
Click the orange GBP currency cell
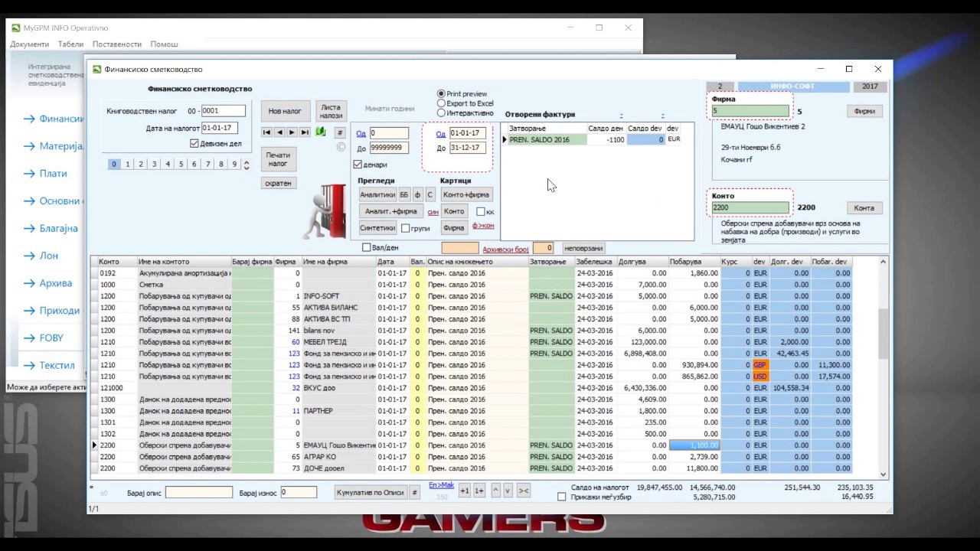pos(759,365)
